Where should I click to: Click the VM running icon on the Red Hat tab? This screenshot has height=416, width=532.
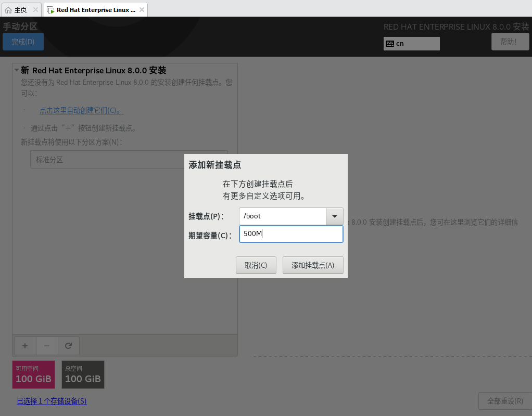tap(51, 10)
